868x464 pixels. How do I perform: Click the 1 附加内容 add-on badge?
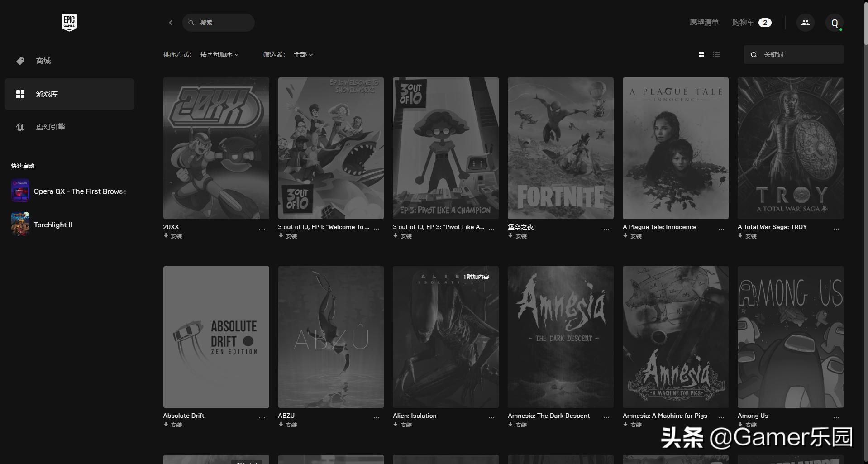point(476,277)
